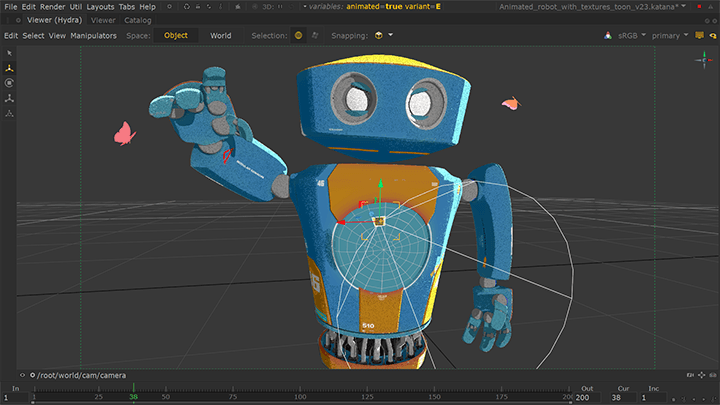Click the camera path /root/world/cam/camera

point(82,373)
